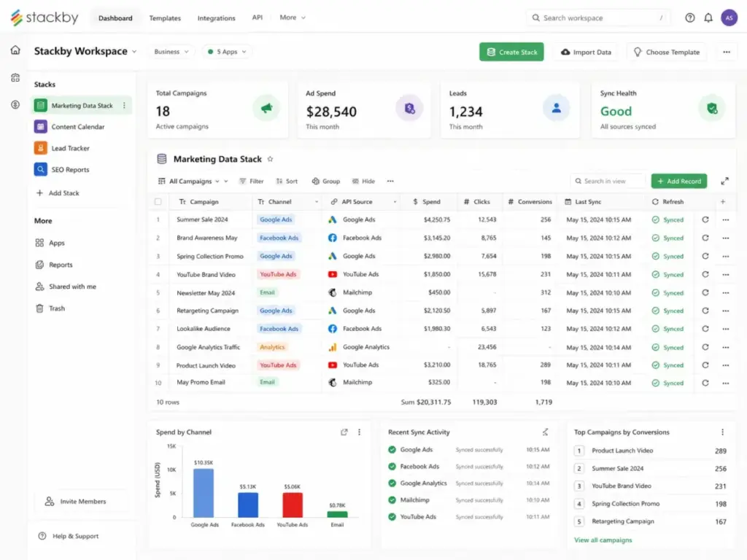Click Choose Template button
Screen dimensions: 747x560
[x=667, y=52]
